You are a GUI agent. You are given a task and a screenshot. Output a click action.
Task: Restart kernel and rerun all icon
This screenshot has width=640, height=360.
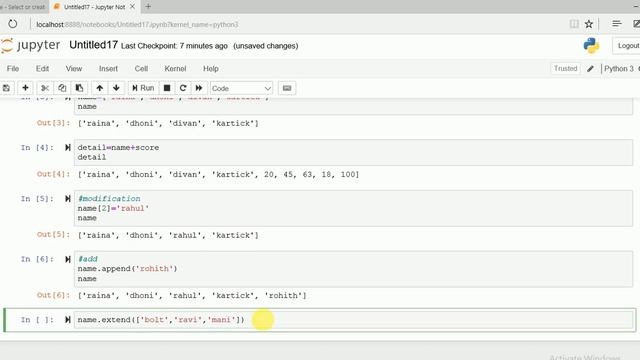[x=199, y=88]
